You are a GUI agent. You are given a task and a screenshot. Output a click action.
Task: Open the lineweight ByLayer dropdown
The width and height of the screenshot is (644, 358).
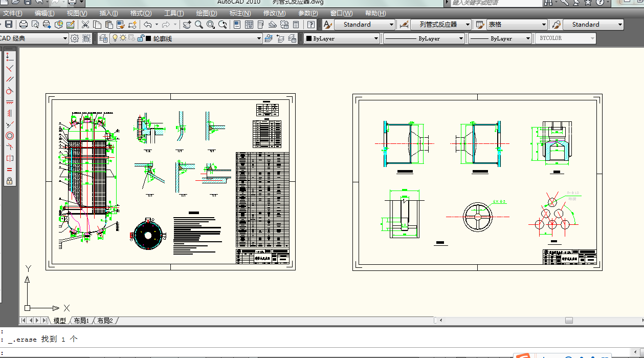click(x=500, y=38)
